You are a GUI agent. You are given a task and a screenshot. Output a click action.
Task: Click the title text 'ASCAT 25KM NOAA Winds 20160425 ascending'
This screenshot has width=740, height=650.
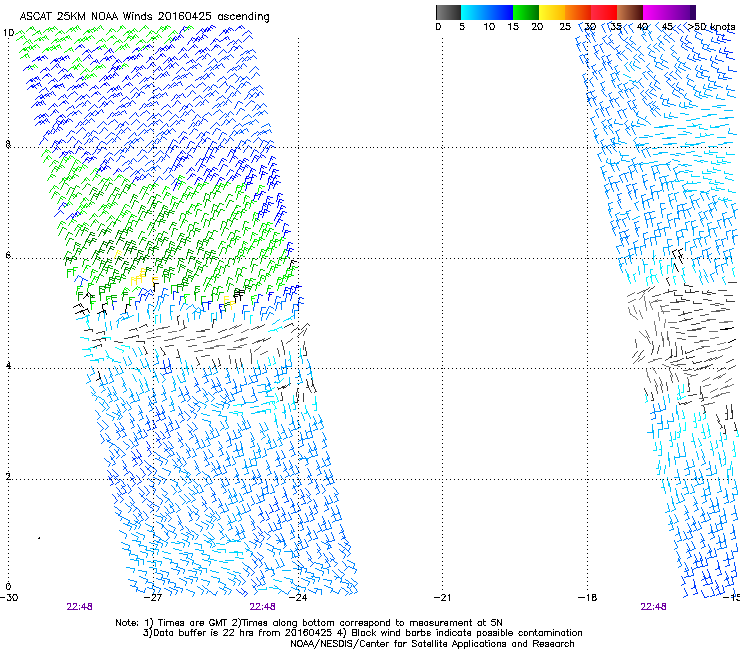pos(144,17)
